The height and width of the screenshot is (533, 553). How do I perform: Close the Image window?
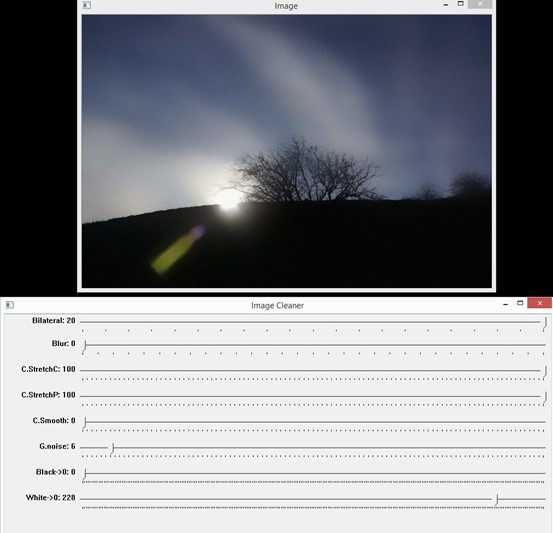(480, 4)
